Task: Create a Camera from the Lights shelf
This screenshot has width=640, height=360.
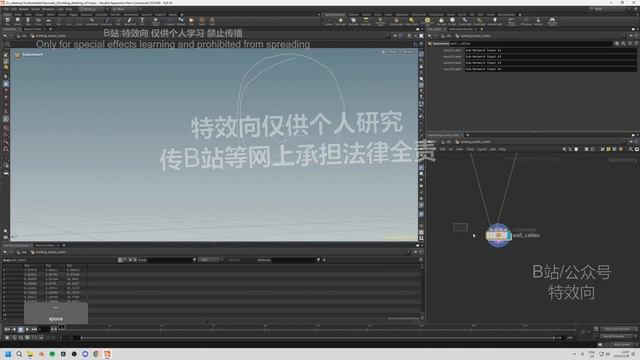Action: click(329, 21)
